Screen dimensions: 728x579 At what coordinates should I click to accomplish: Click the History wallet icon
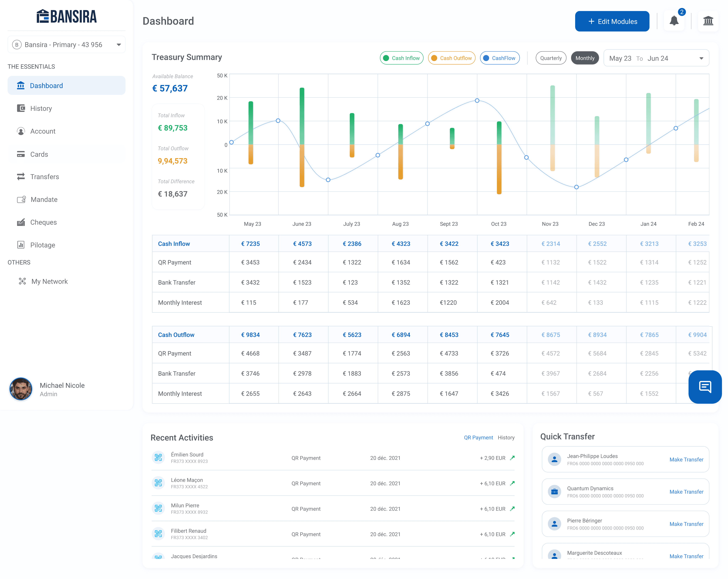click(21, 108)
